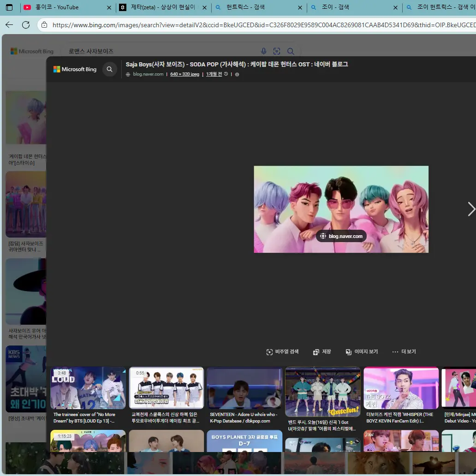View site info via the lock icon
476x476 pixels.
44,25
